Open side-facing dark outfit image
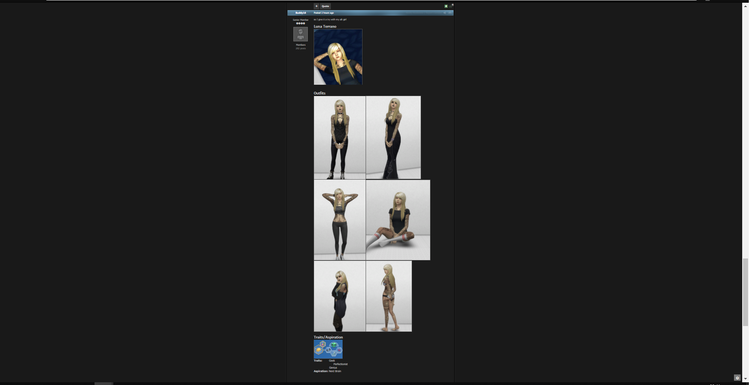Screen dimensions: 750x385 point(340,297)
